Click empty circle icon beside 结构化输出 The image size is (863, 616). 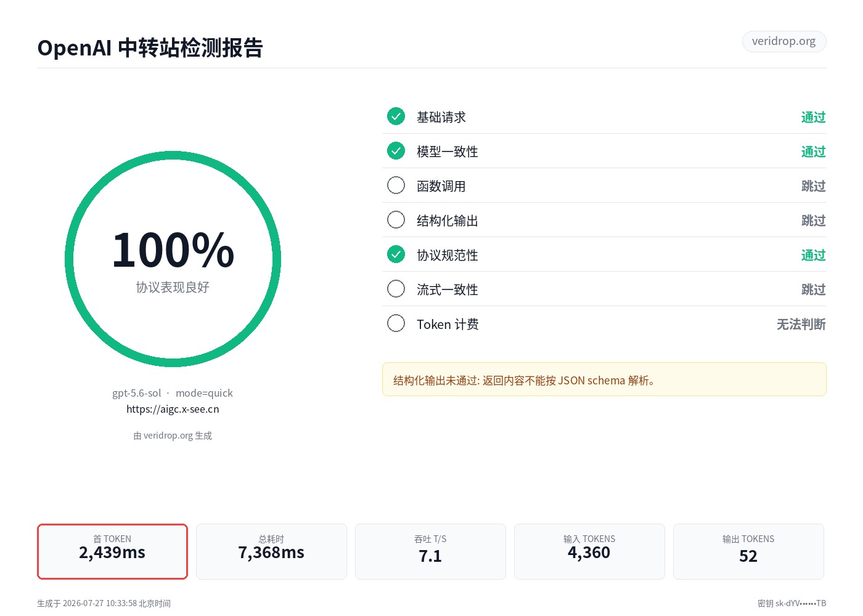click(396, 219)
